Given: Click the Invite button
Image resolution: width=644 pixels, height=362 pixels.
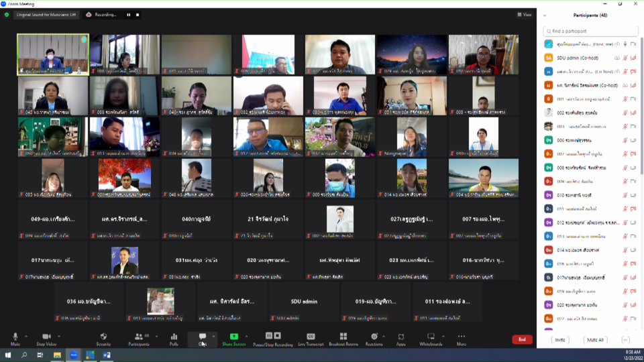Looking at the screenshot, I should pyautogui.click(x=559, y=340).
